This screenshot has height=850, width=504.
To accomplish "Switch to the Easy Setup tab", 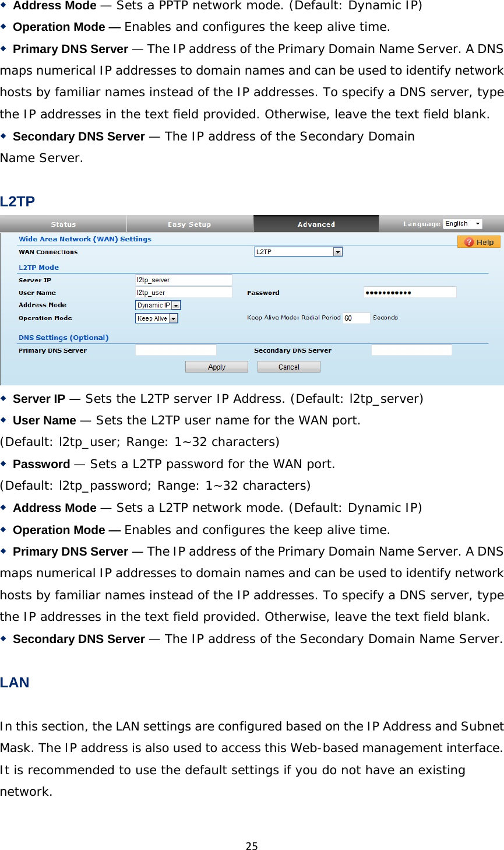I will (x=189, y=224).
